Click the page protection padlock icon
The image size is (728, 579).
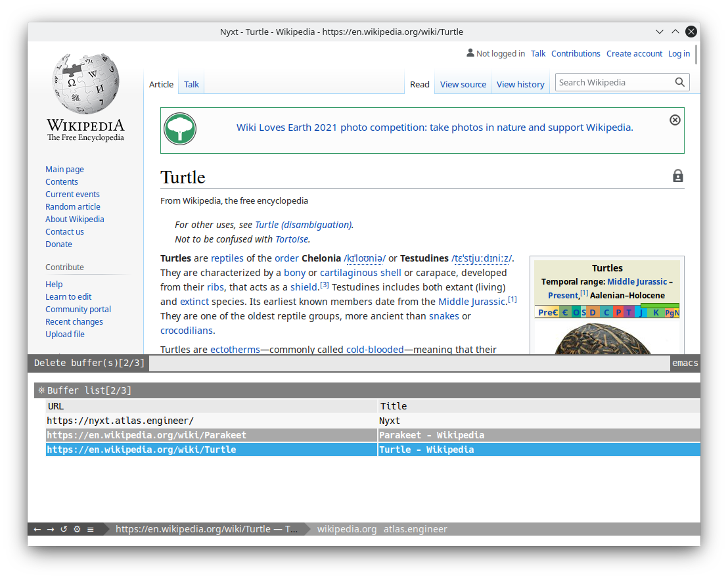[678, 176]
